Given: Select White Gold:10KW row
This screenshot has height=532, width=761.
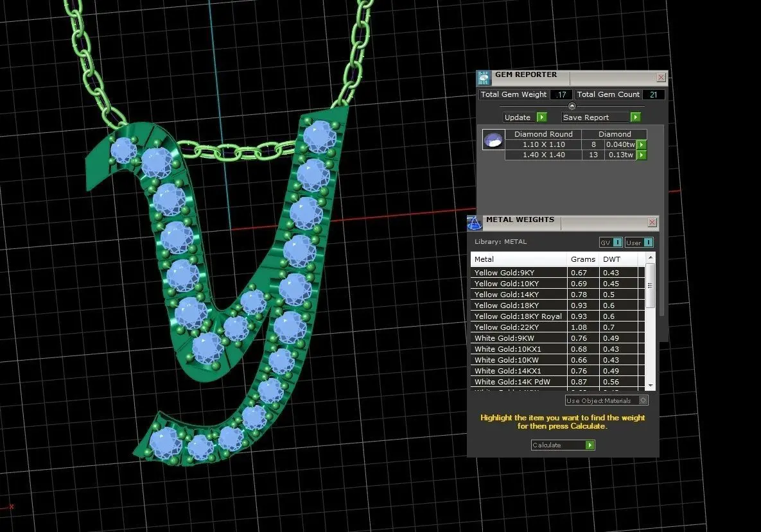Looking at the screenshot, I should 557,360.
